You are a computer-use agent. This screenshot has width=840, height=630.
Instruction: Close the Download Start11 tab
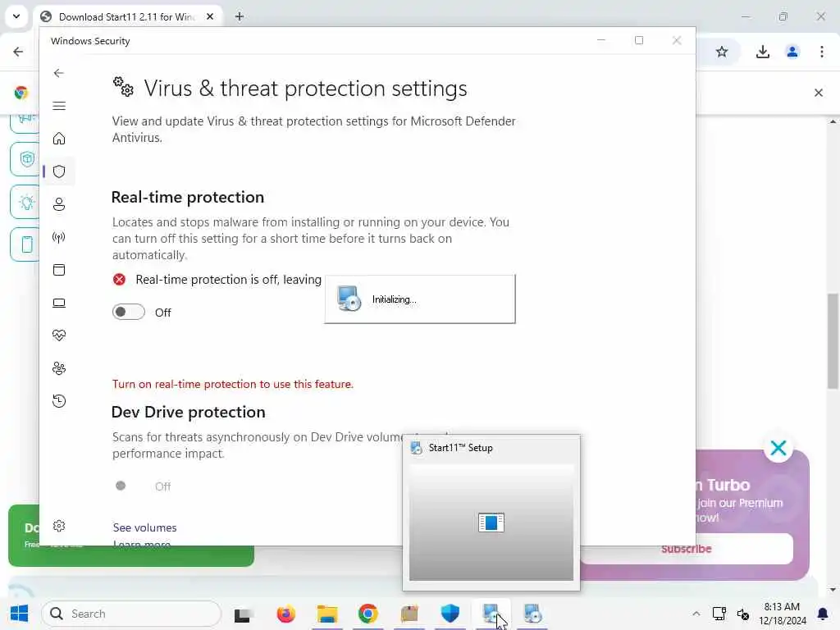pos(210,16)
